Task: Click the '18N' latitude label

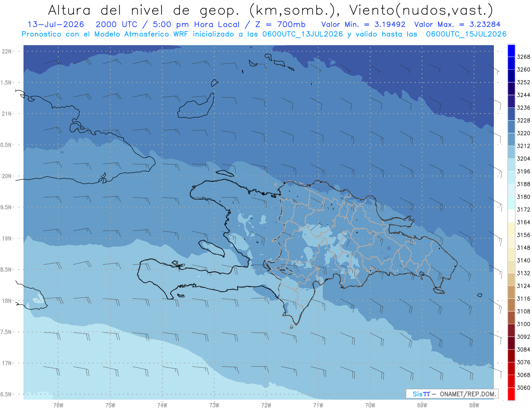Action: [7, 301]
